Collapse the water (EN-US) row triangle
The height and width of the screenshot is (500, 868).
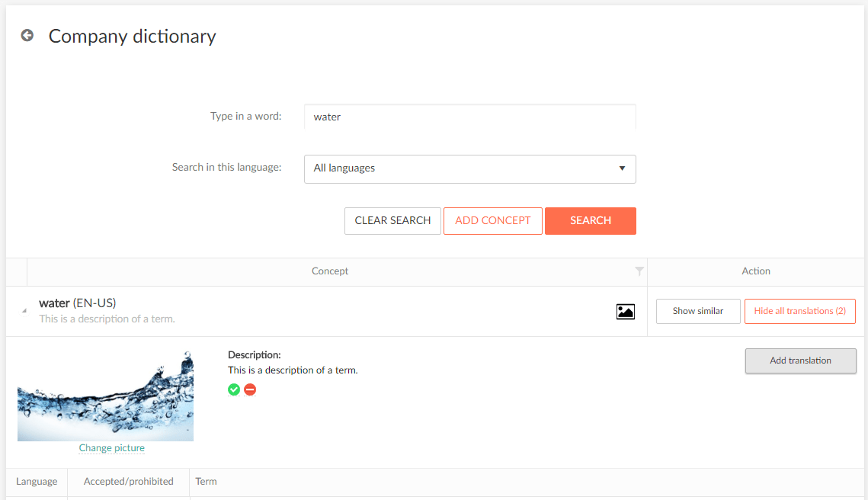click(x=24, y=311)
